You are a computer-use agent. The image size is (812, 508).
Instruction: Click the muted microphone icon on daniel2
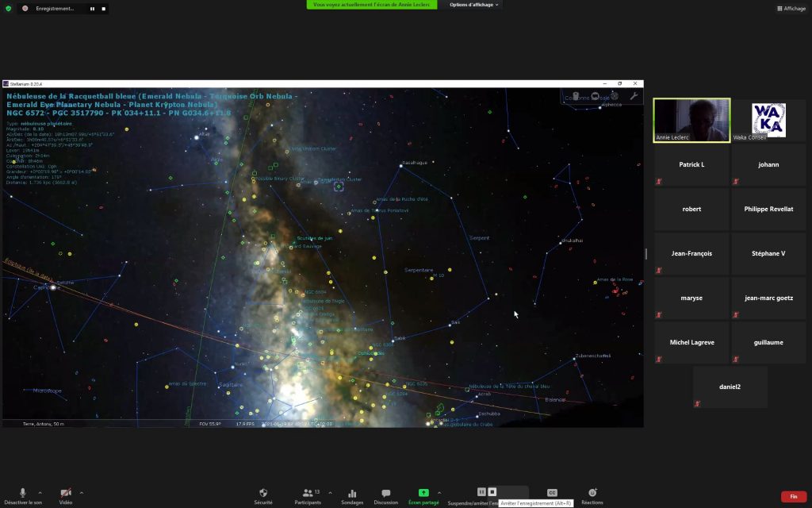(x=698, y=404)
